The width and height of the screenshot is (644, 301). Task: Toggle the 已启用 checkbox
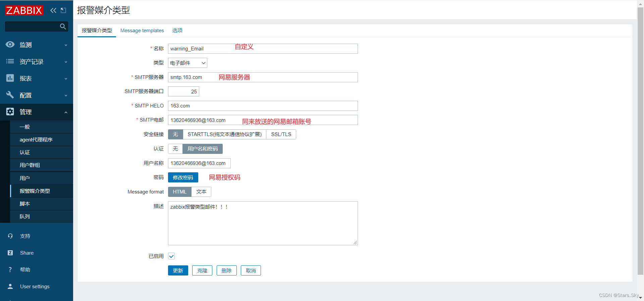coord(171,256)
